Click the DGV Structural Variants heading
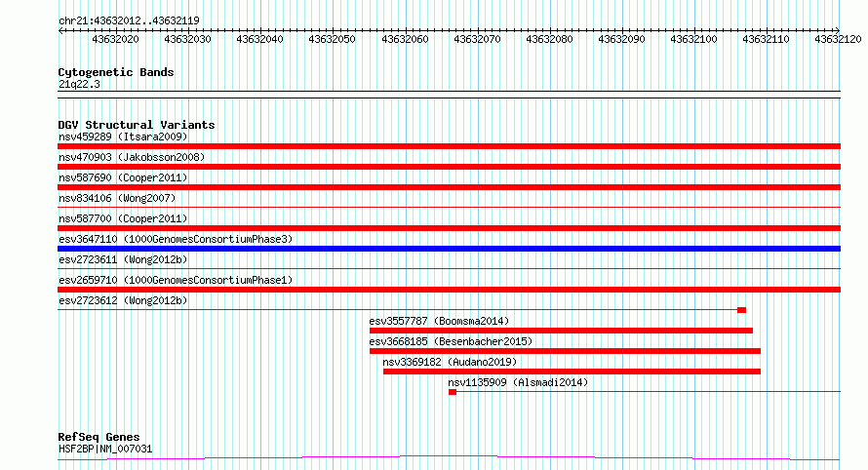The height and width of the screenshot is (470, 868). pos(137,125)
